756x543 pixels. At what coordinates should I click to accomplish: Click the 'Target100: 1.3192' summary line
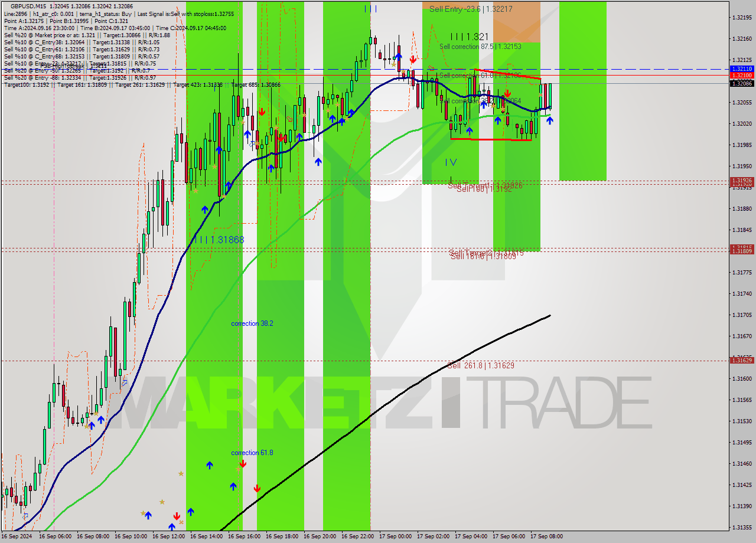pos(142,85)
